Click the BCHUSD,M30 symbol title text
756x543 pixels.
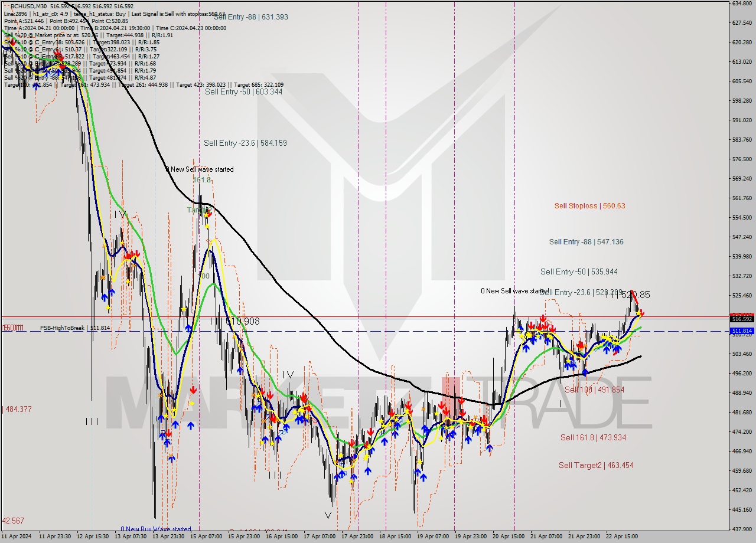tap(29, 6)
